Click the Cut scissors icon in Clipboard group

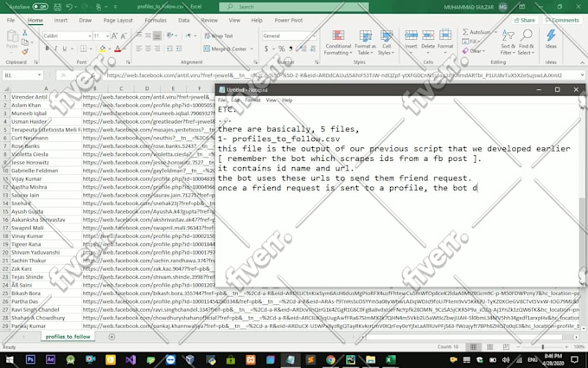25,33
